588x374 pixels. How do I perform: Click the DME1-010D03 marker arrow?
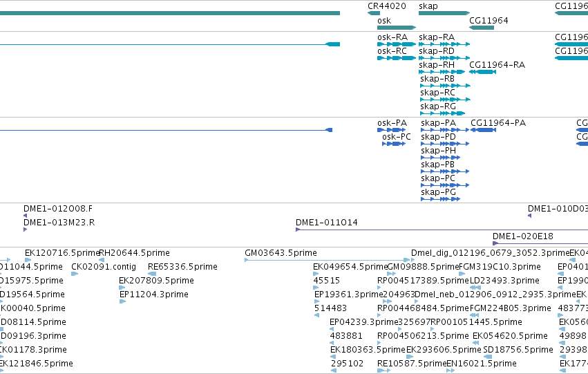point(529,216)
